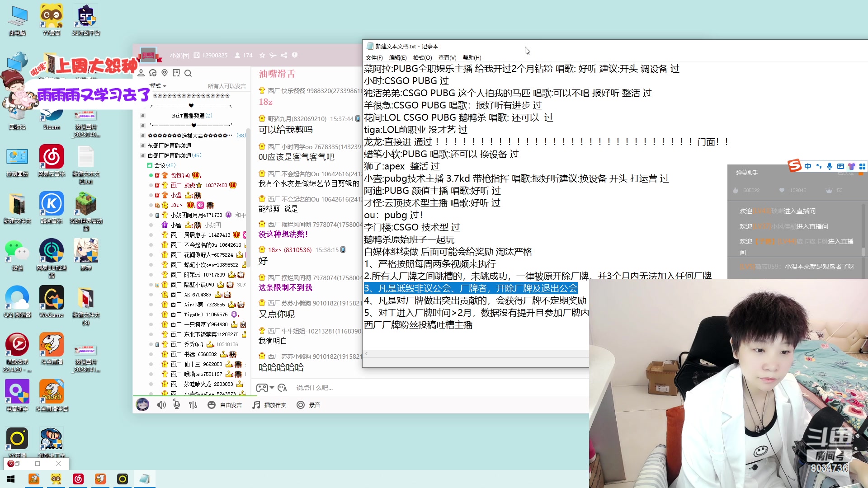Open the 微信 desktop shortcut
Viewport: 868px width, 488px height.
pyautogui.click(x=17, y=255)
